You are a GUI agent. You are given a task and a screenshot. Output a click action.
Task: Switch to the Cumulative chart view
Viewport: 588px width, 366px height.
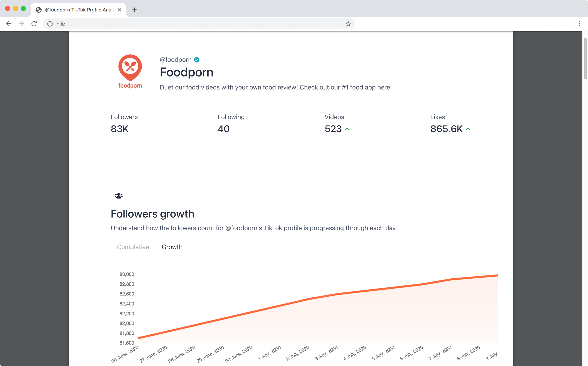[x=133, y=247]
